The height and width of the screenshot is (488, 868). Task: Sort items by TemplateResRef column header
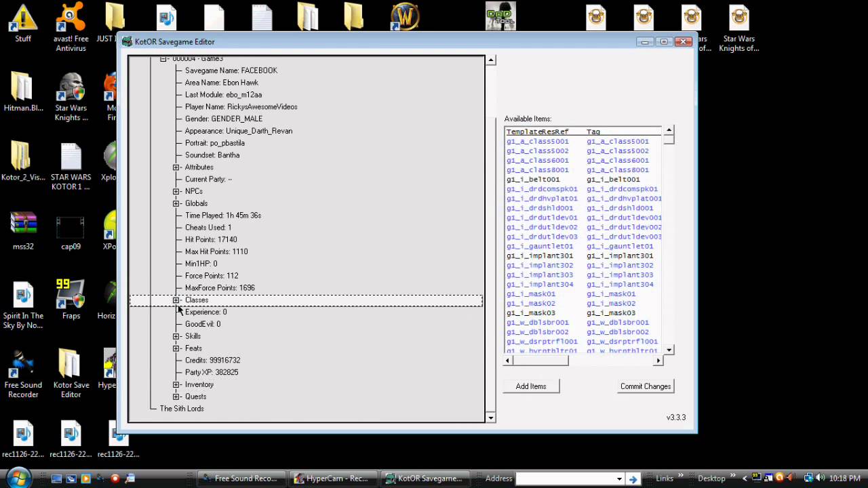pos(537,131)
